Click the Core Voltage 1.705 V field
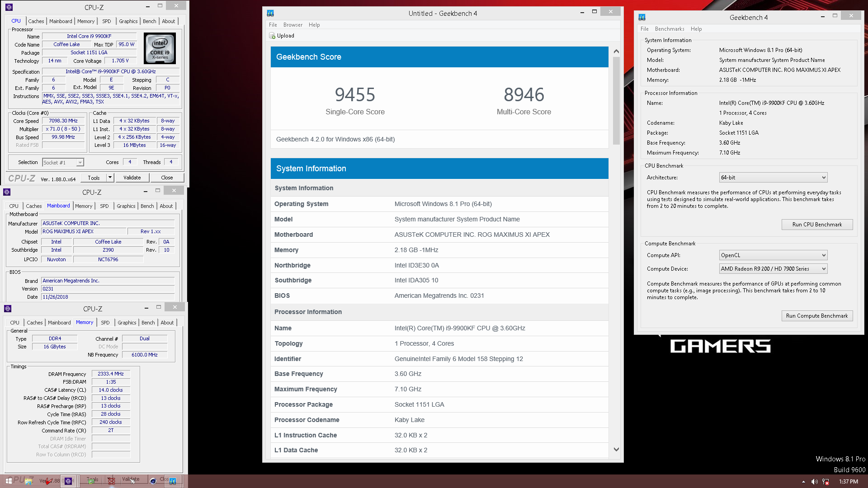Viewport: 868px width, 488px height. [120, 61]
